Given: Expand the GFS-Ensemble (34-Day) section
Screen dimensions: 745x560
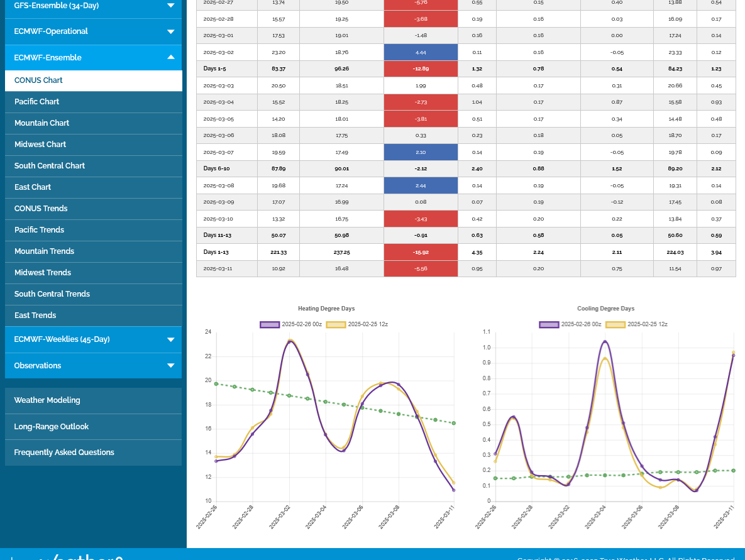Looking at the screenshot, I should (93, 7).
